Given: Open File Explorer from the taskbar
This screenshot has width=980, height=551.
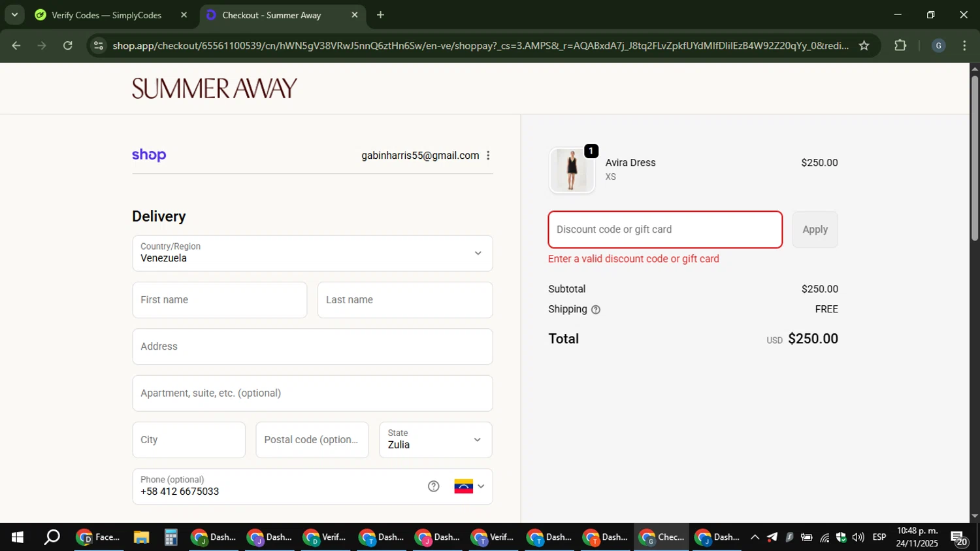Looking at the screenshot, I should coord(142,537).
